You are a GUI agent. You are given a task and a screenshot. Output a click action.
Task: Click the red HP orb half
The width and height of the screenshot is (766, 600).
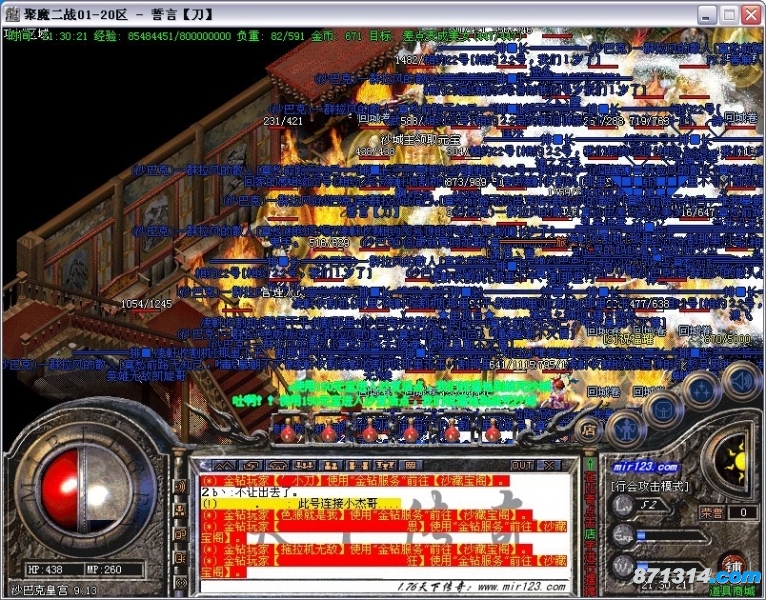(x=60, y=490)
